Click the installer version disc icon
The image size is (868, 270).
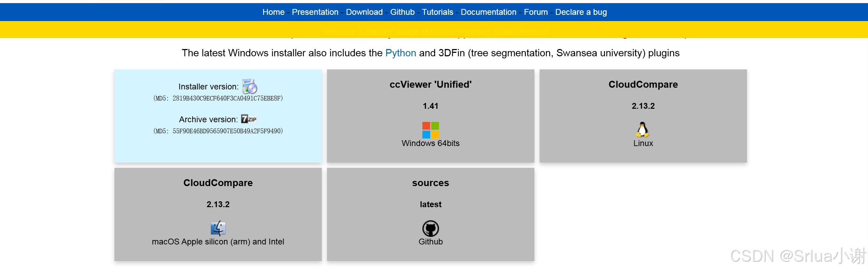(x=250, y=86)
